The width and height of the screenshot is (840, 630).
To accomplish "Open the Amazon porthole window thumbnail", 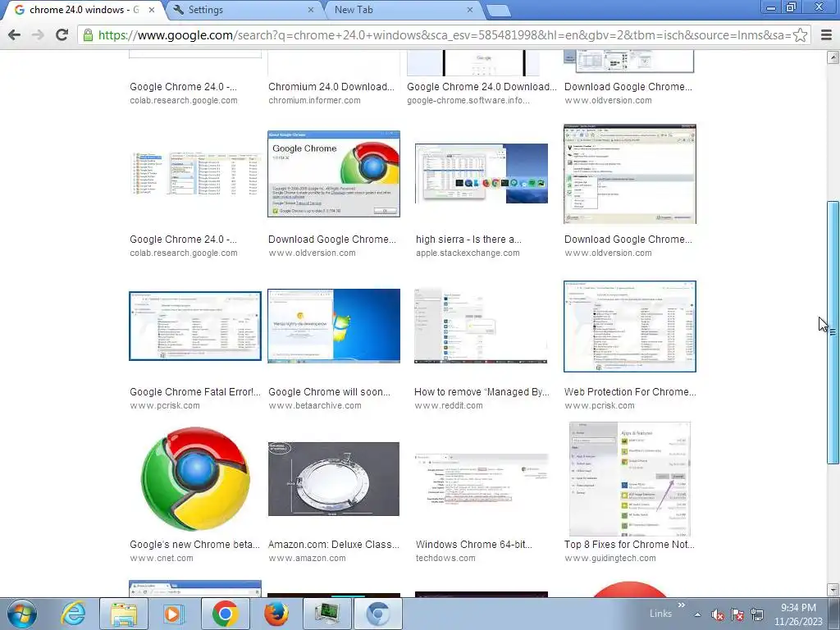I will (x=334, y=479).
